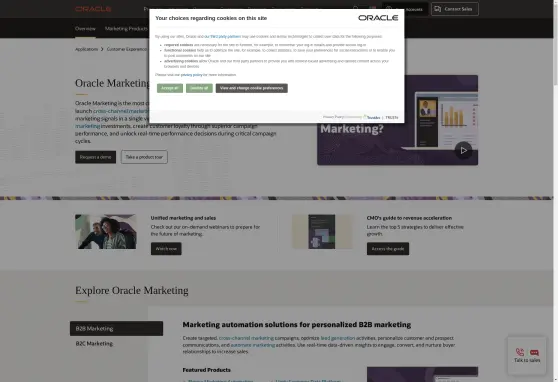Click the CMO's guide thumbnail image

(322, 231)
